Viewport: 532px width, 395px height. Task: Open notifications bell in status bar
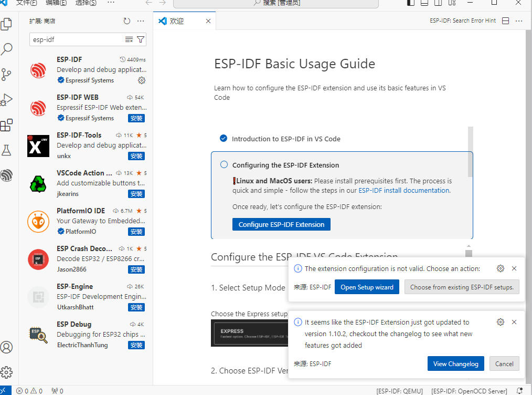(519, 391)
